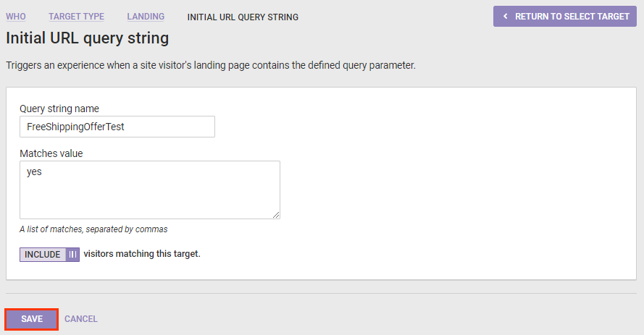Save the query string target
The image size is (644, 335).
32,319
